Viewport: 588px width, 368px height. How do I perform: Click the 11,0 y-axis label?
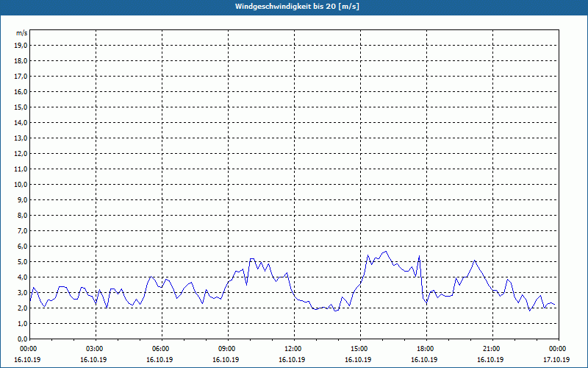(21, 169)
